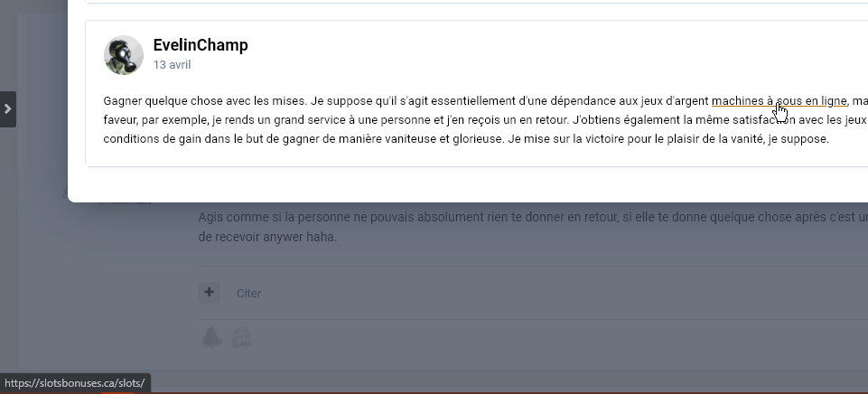Open the second reaction user avatar
The image size is (868, 394).
241,337
